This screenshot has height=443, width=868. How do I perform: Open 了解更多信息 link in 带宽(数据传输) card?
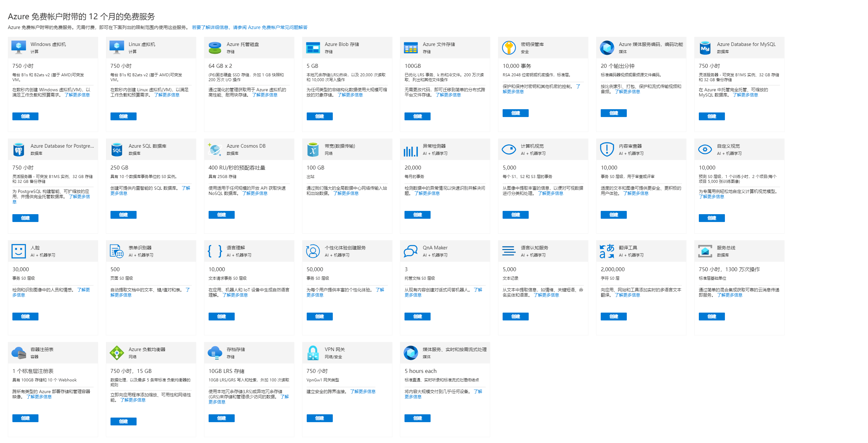[346, 193]
